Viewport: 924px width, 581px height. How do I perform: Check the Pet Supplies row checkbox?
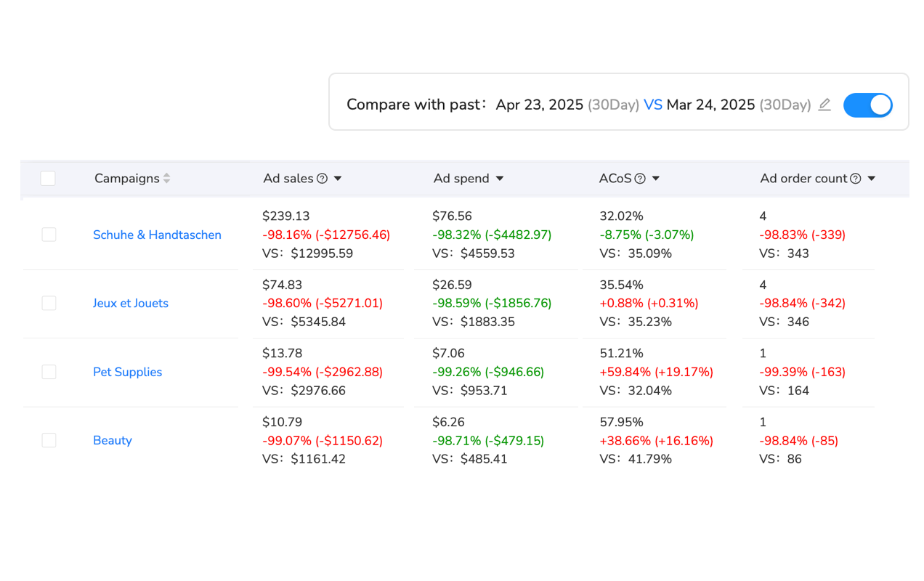(49, 371)
